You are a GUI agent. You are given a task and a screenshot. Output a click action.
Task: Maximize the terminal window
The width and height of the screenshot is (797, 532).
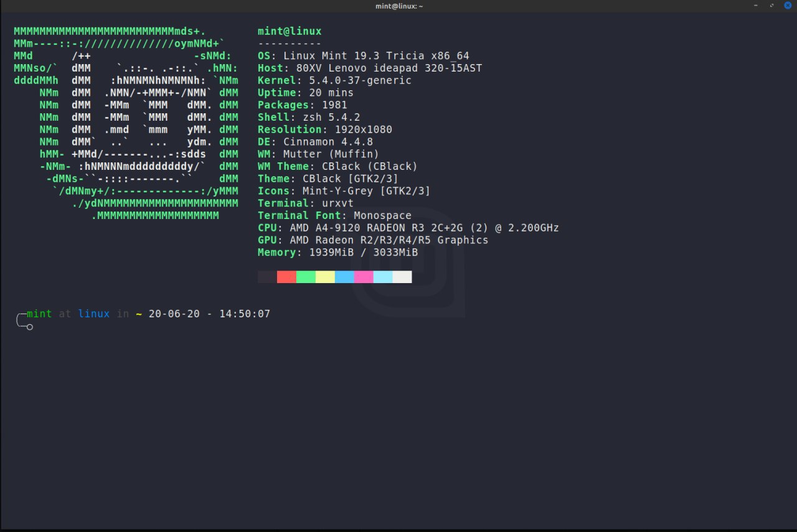click(x=772, y=6)
